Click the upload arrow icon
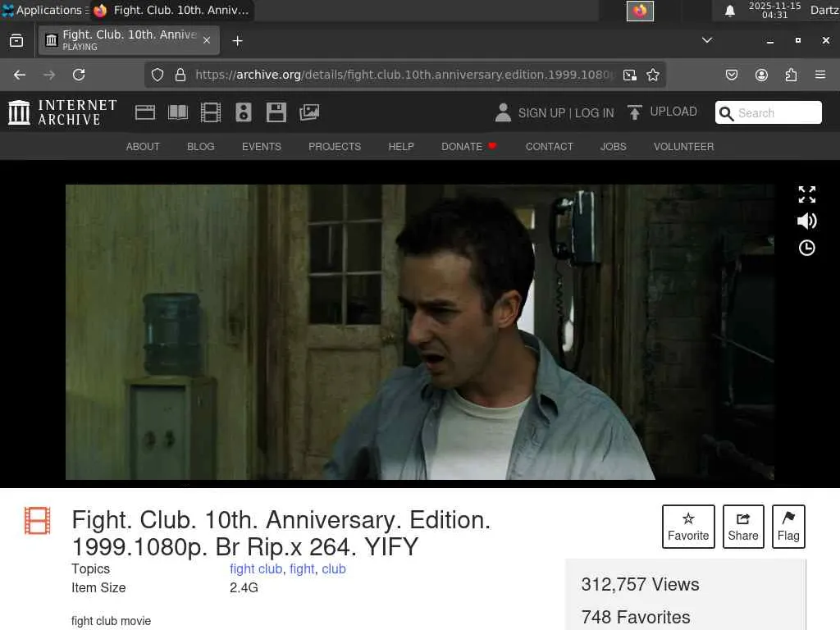 (x=635, y=112)
